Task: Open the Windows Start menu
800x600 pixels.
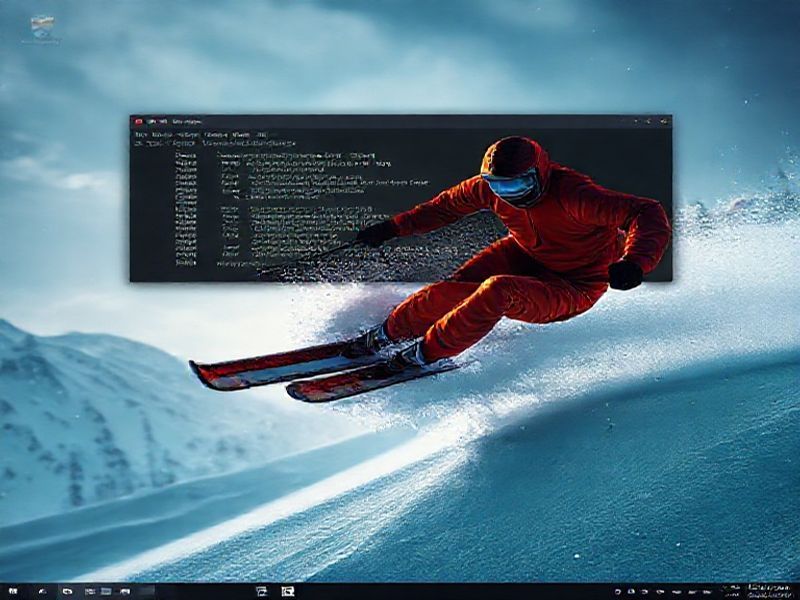Action: [13, 591]
